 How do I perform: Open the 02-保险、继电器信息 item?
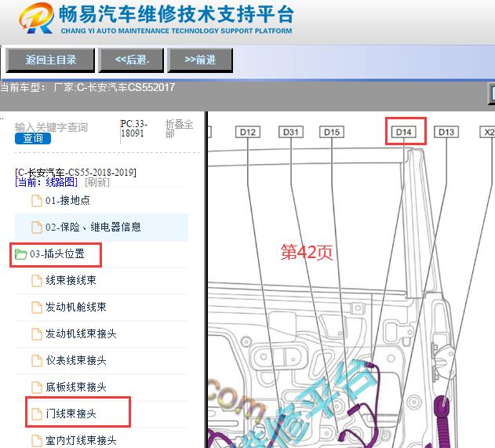click(93, 228)
